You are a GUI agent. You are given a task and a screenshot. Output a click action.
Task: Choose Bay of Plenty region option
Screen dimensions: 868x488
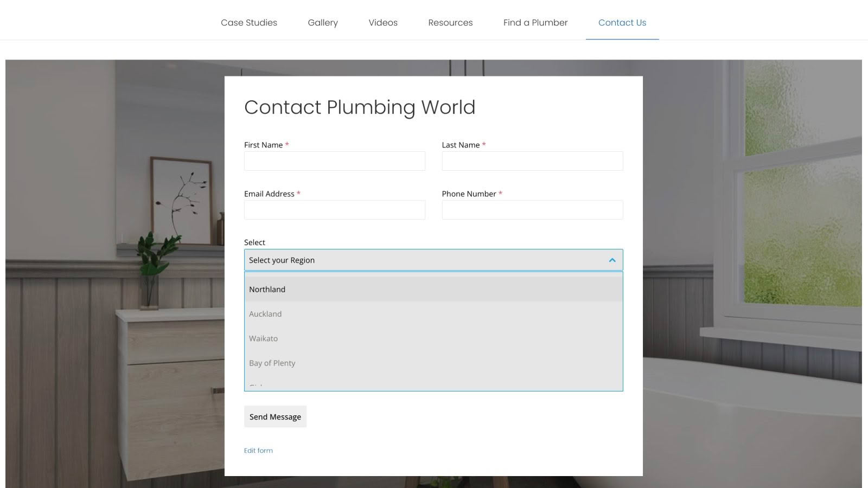tap(433, 363)
